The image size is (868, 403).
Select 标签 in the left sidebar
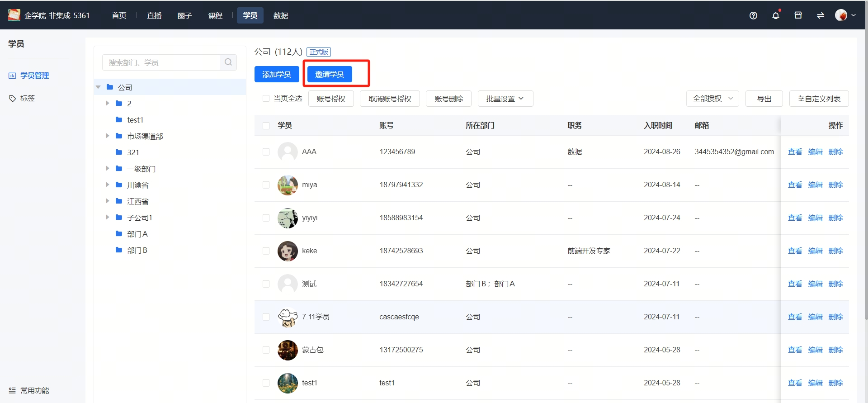click(x=28, y=98)
